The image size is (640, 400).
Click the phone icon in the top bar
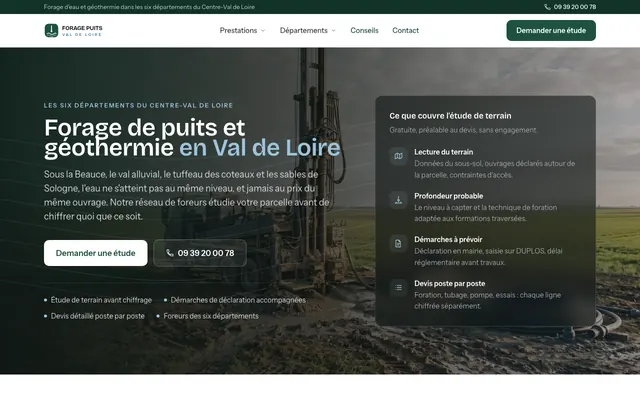pos(547,7)
